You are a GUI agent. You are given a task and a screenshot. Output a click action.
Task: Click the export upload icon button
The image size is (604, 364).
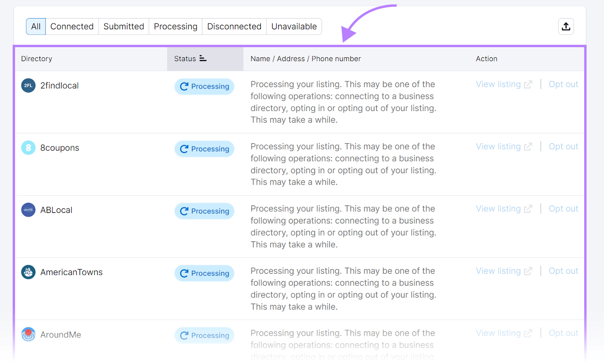(566, 26)
